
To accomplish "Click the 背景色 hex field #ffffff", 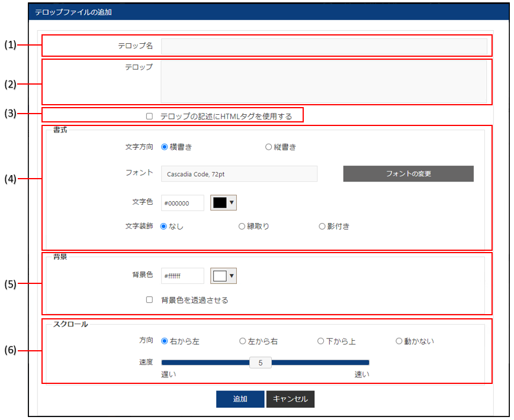I will (x=182, y=276).
